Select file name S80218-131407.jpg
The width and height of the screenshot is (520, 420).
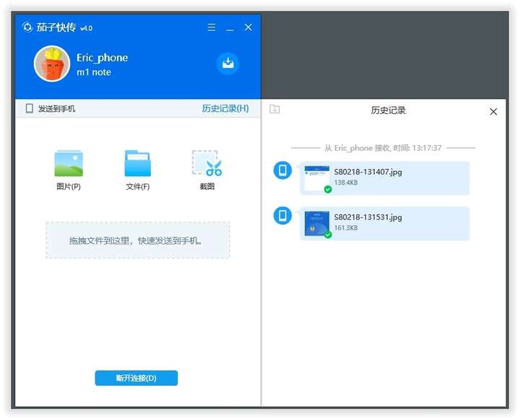tap(368, 172)
